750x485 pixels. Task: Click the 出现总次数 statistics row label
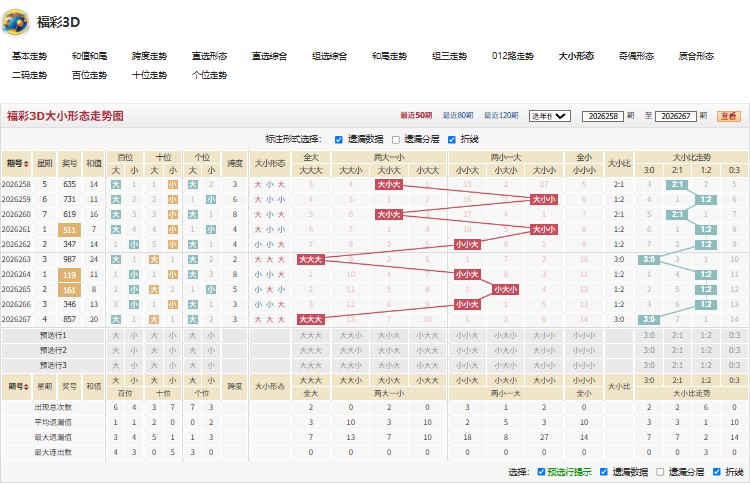pos(53,408)
